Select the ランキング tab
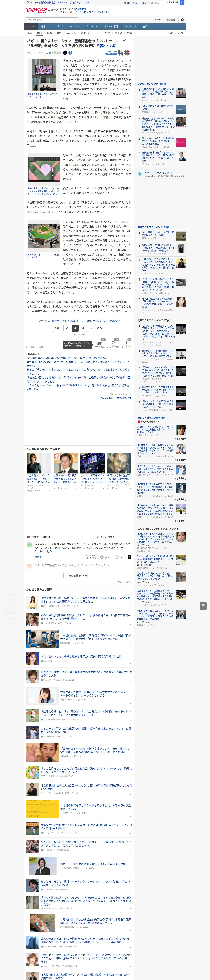This screenshot has width=210, height=980. 130,27
